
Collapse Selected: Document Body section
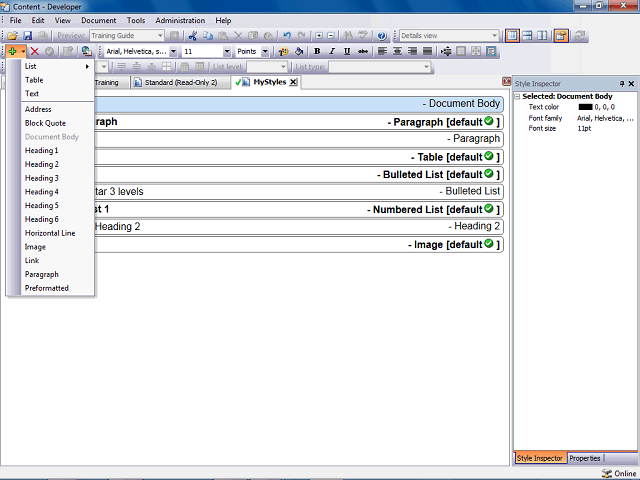(517, 97)
